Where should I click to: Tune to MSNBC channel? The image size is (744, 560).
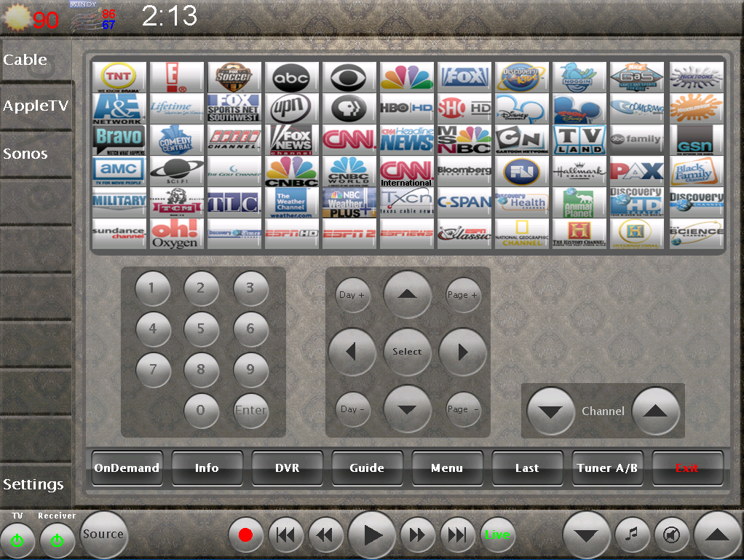[464, 140]
